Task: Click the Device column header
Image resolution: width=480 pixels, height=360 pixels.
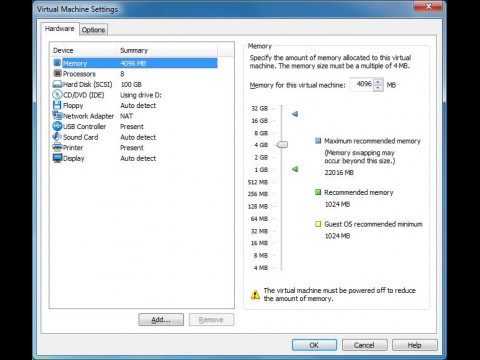Action: pyautogui.click(x=84, y=50)
